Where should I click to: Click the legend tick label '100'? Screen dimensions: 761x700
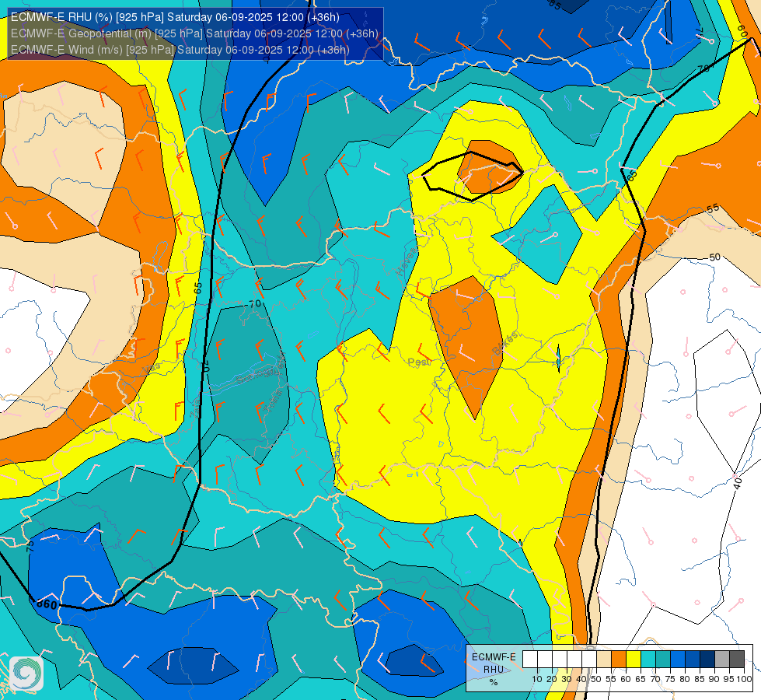[x=744, y=679]
